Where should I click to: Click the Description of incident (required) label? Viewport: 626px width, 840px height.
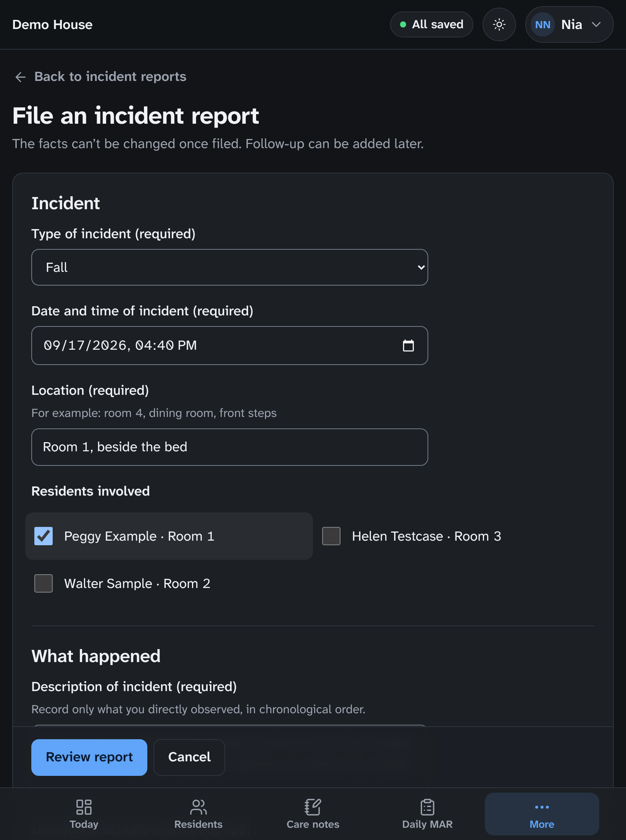pyautogui.click(x=134, y=687)
